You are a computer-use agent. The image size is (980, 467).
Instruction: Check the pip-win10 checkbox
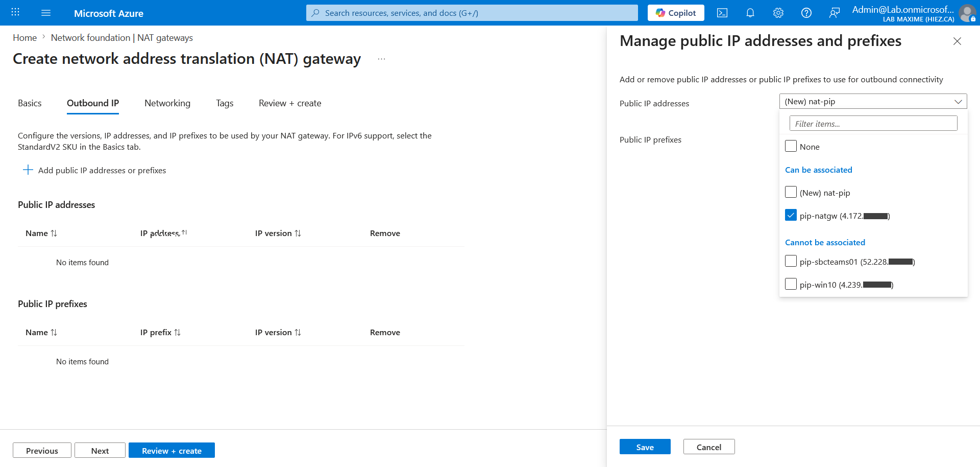pyautogui.click(x=791, y=284)
